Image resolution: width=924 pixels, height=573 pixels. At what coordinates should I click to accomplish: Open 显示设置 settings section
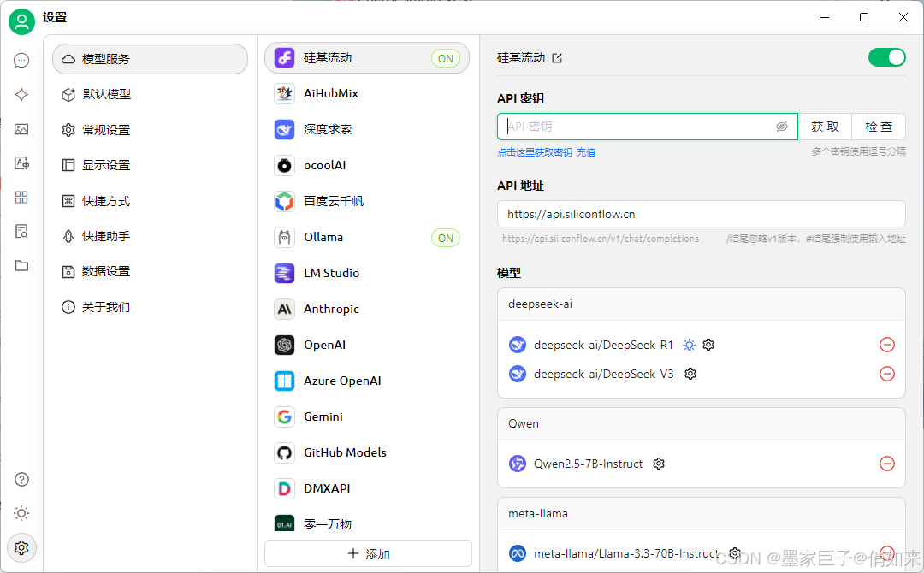tap(151, 165)
